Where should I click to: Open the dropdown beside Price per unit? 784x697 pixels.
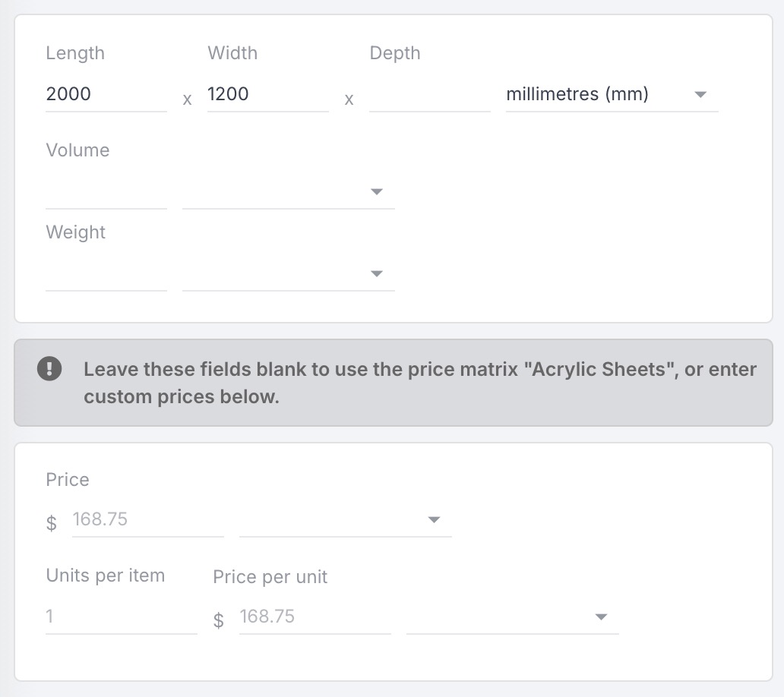[x=512, y=617]
